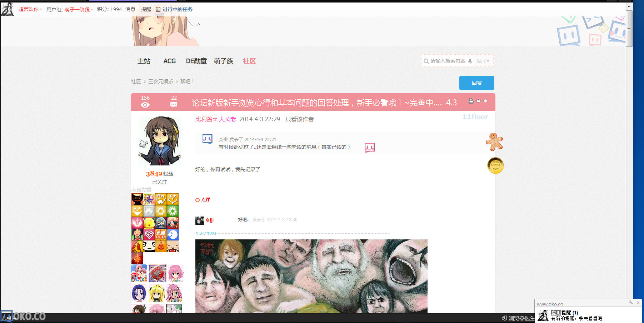The height and width of the screenshot is (323, 644).
Task: Click the green starburst medal badge
Action: point(173,211)
